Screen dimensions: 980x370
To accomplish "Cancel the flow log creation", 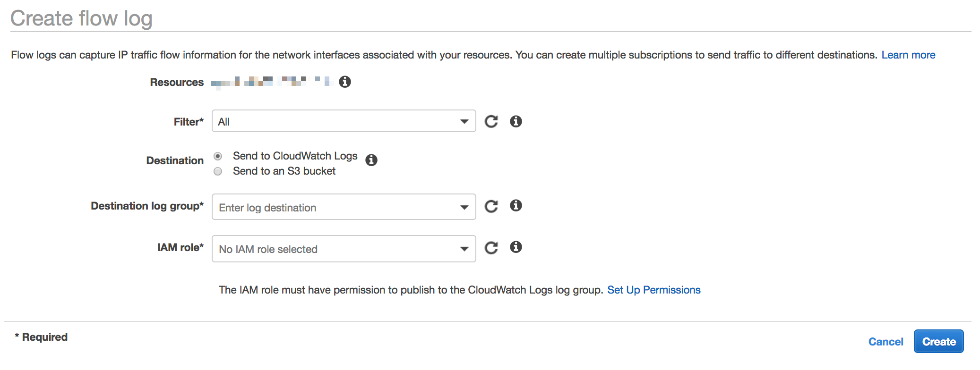I will point(885,342).
